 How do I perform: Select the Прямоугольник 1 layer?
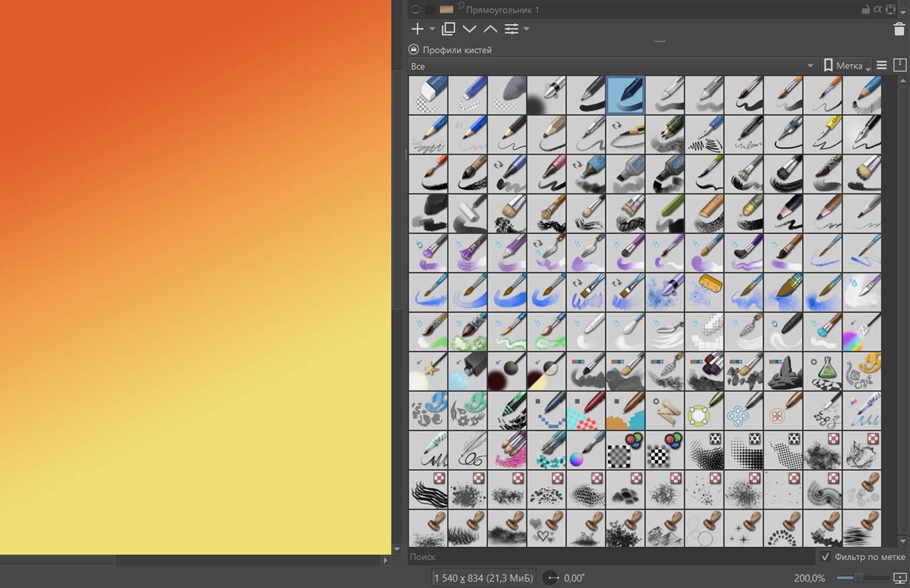click(502, 9)
